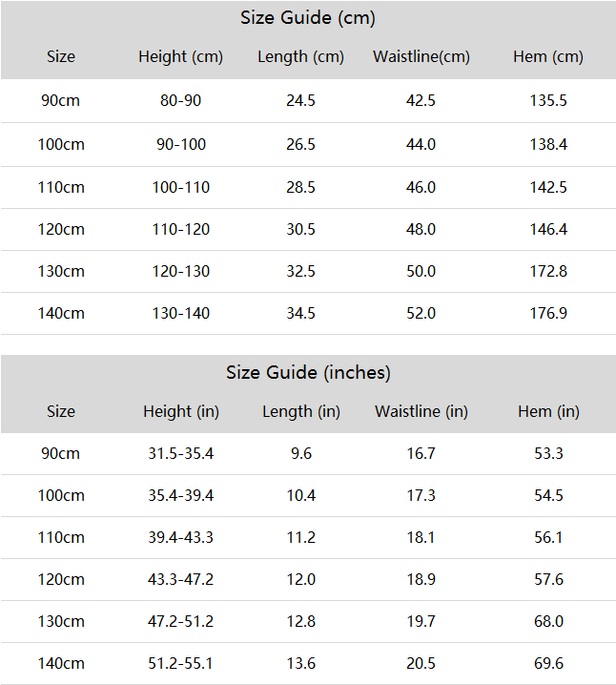The width and height of the screenshot is (616, 685).
Task: Click the 30.5 length value
Action: coord(300,229)
